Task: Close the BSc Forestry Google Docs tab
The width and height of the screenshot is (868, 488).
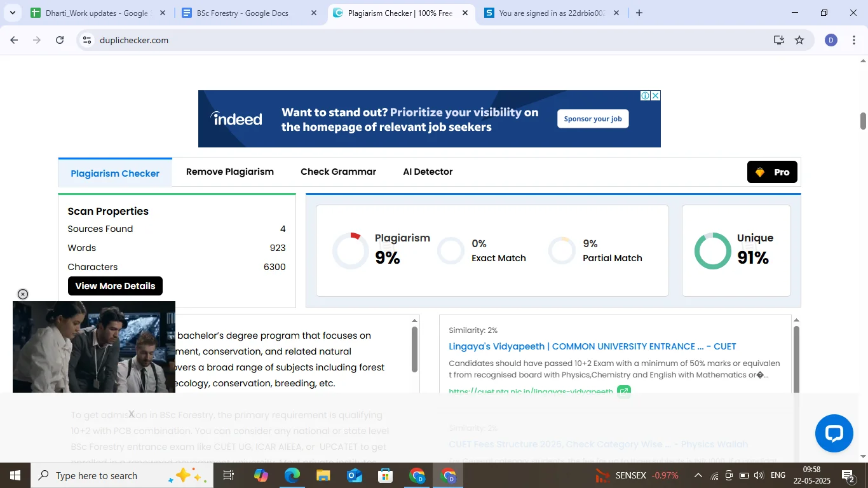Action: point(315,13)
